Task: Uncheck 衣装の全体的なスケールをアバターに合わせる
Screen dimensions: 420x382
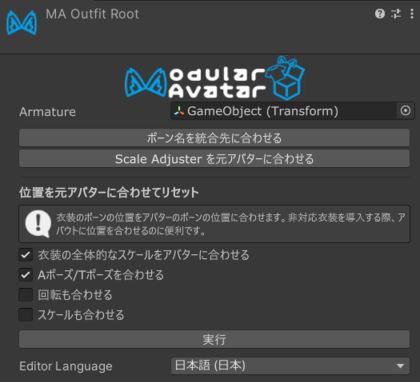Action: pyautogui.click(x=25, y=255)
